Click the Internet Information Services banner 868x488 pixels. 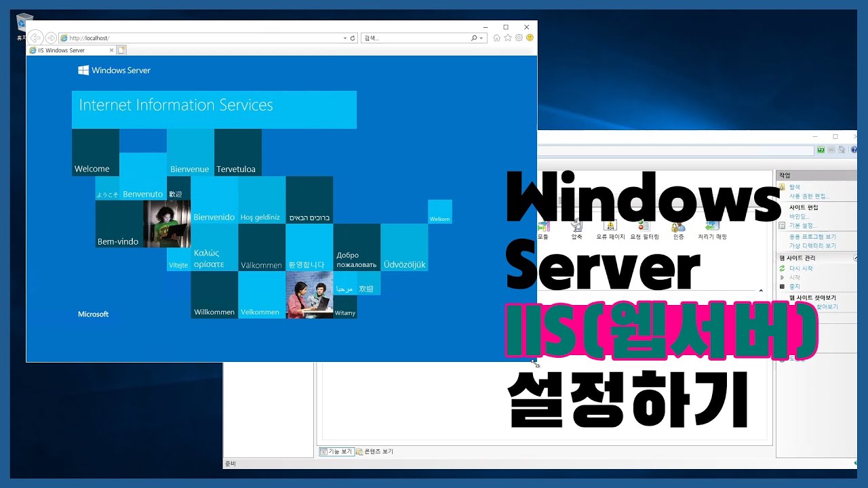pyautogui.click(x=214, y=110)
